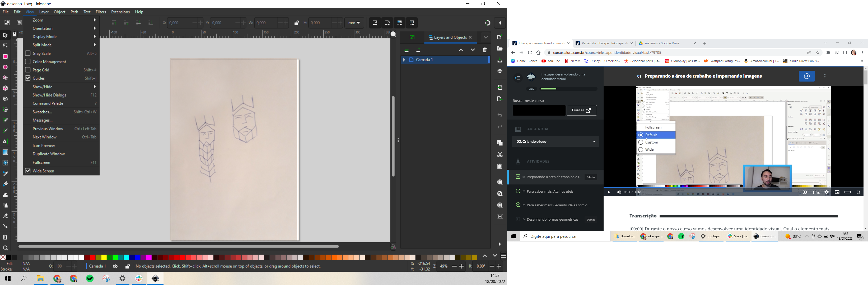Click Buscar button in course panel
Screen dimensions: 868x285
click(581, 110)
